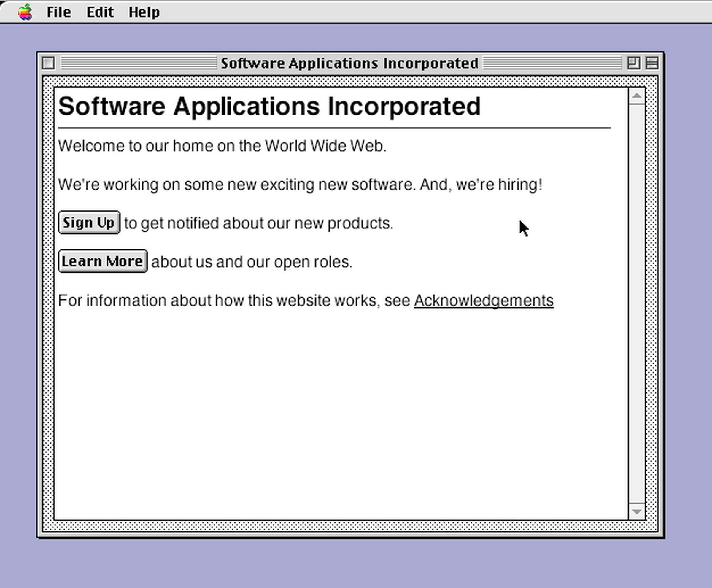The width and height of the screenshot is (712, 588).
Task: Open the Edit menu
Action: coord(100,12)
